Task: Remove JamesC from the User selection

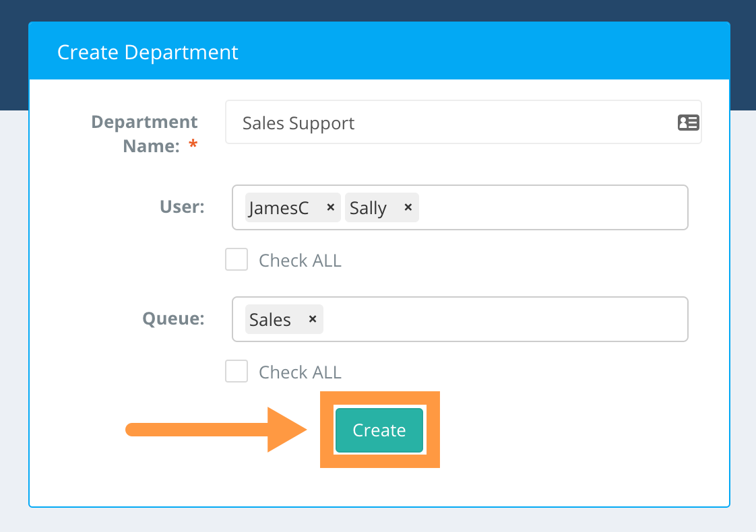Action: (x=331, y=207)
